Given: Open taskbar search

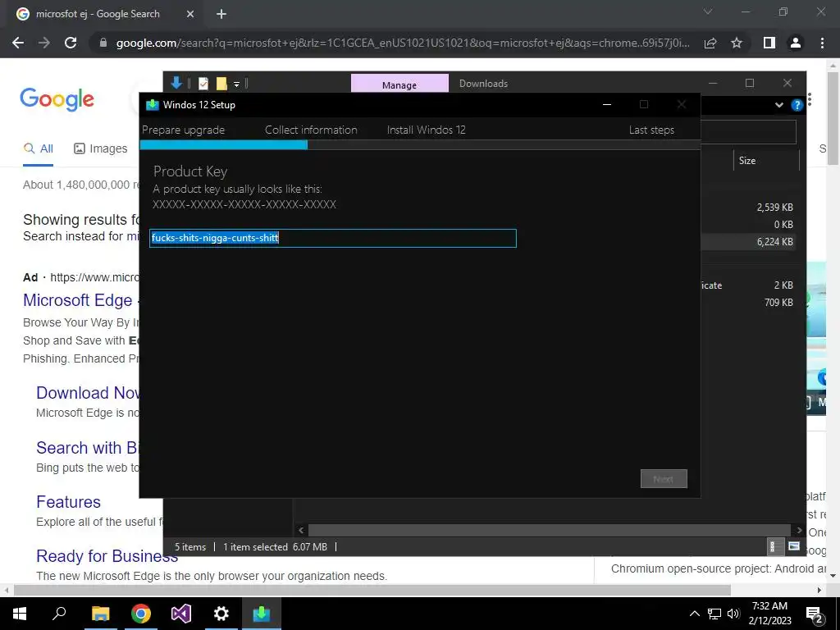Looking at the screenshot, I should (x=59, y=614).
